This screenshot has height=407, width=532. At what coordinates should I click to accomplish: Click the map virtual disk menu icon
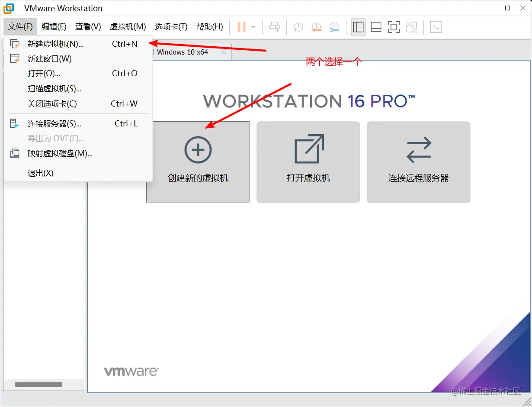click(15, 153)
